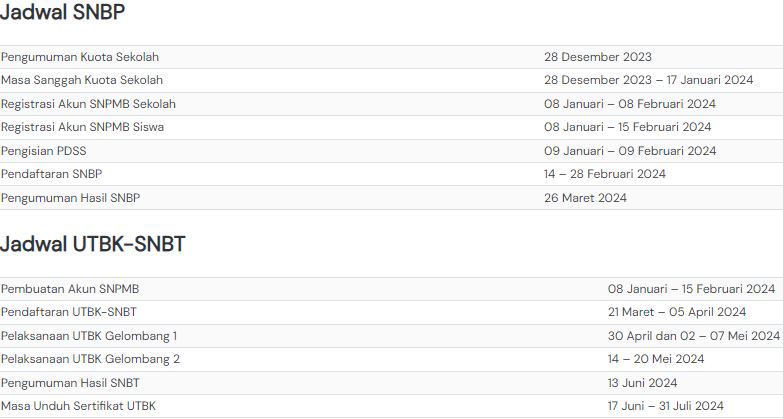Click the 14 – 28 Februari 2024 date

[x=605, y=174]
